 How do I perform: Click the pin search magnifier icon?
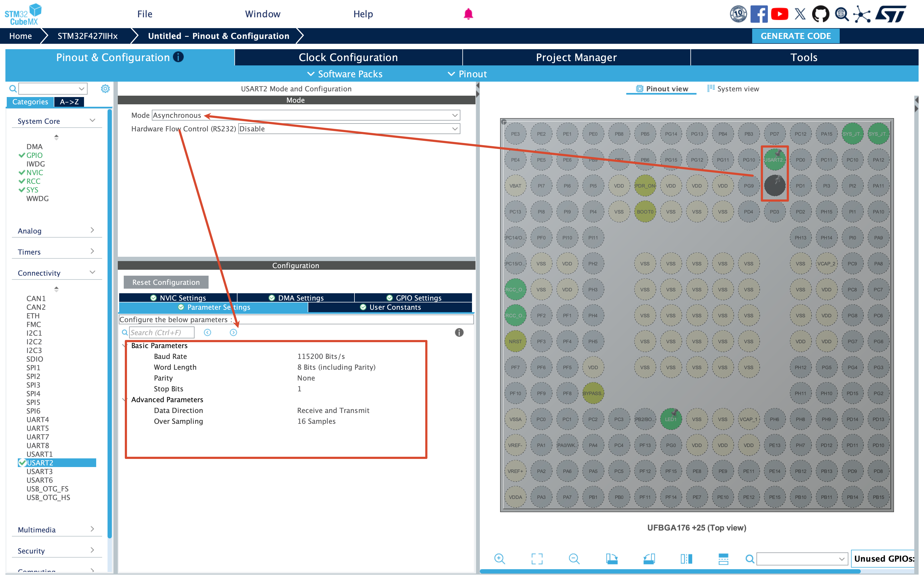[749, 559]
